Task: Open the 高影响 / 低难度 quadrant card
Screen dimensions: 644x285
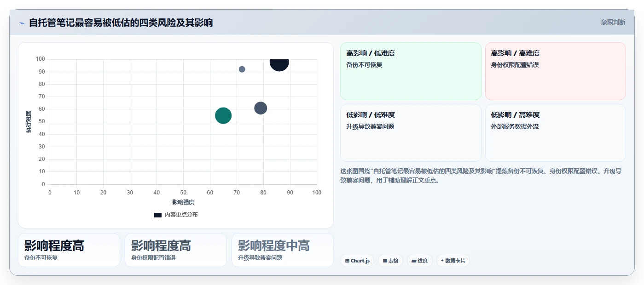Action: pos(411,71)
